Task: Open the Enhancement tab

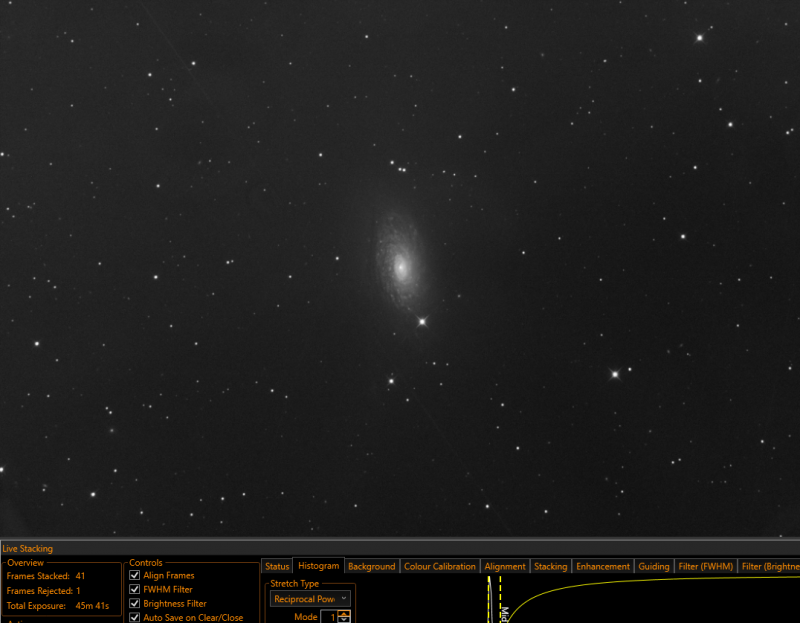Action: 603,566
